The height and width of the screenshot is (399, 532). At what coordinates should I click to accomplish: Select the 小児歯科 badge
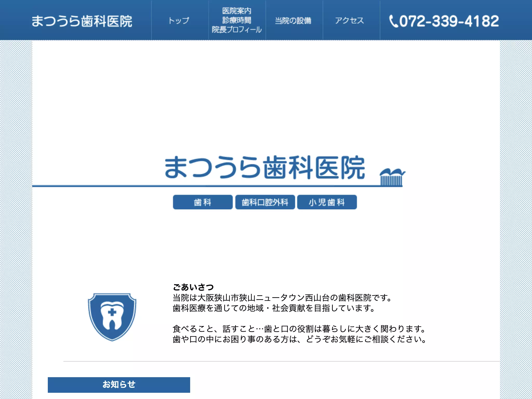point(327,202)
